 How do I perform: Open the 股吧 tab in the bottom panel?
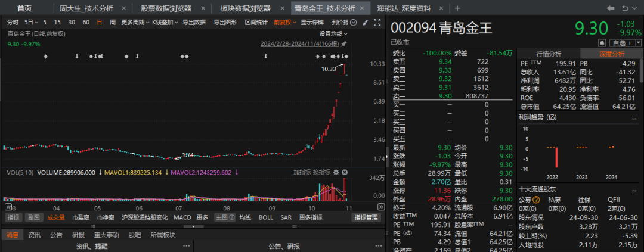click(135, 235)
